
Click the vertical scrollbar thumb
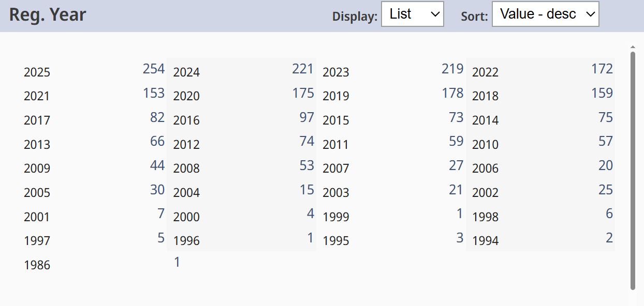tap(633, 171)
